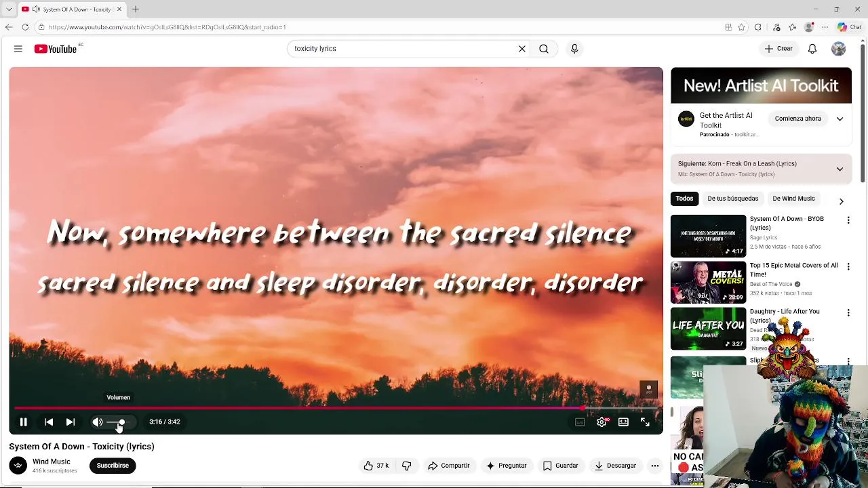Go back with the browser back arrow
The image size is (868, 488).
point(9,27)
